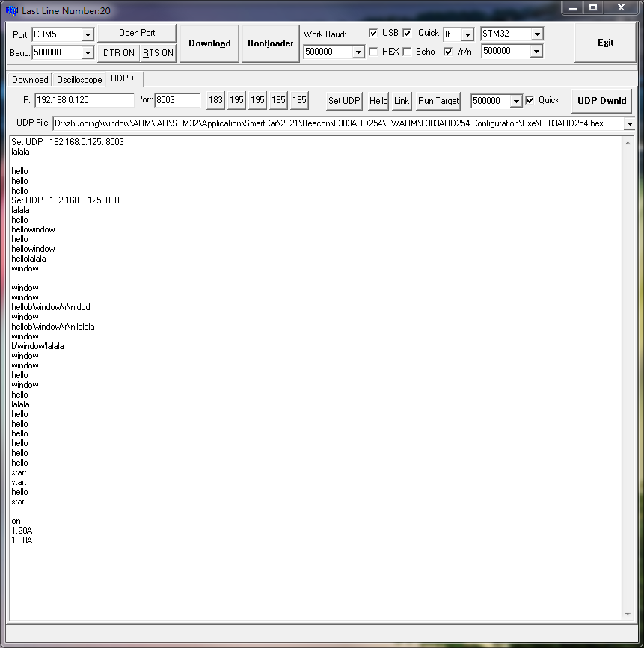Open the COM5 port dropdown
The image size is (644, 648).
coord(88,34)
